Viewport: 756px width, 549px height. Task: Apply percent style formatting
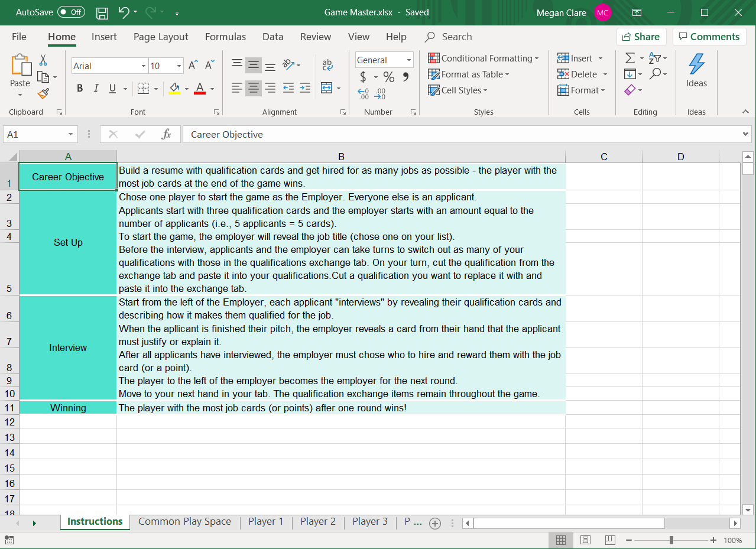point(388,77)
